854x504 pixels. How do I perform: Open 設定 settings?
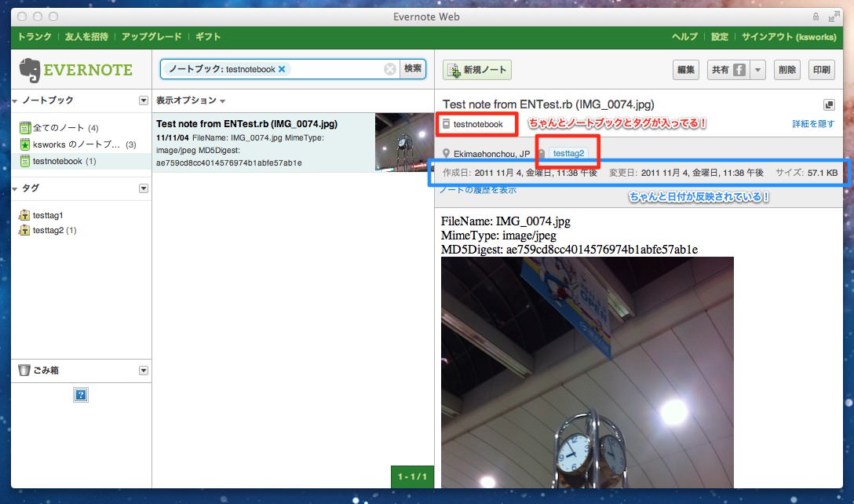pos(720,37)
